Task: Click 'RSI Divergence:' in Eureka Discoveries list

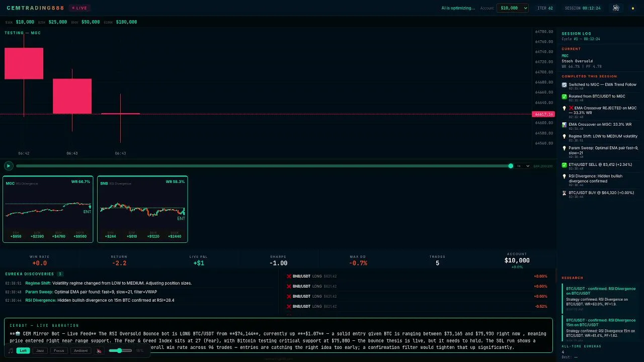Action: click(40, 301)
